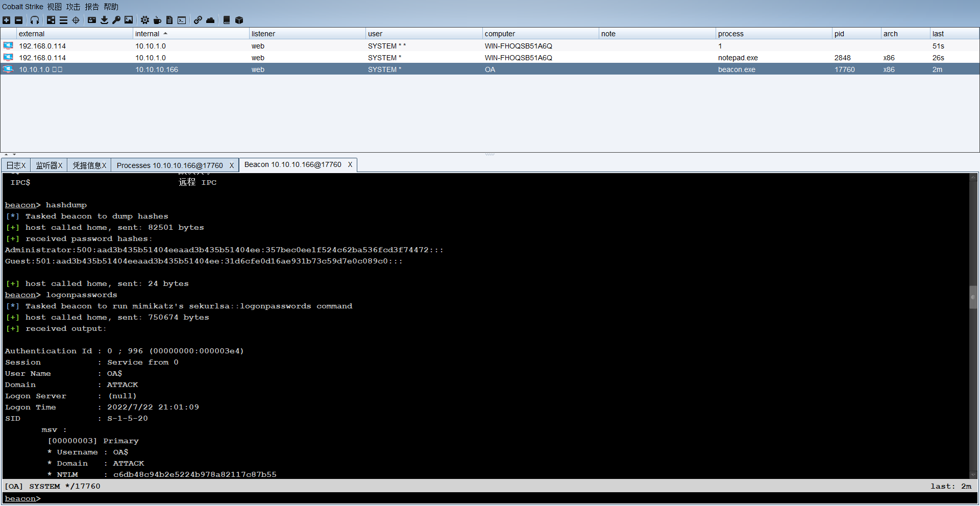Image resolution: width=980 pixels, height=506 pixels.
Task: Open the Cobalt Strike menu
Action: pyautogui.click(x=22, y=7)
